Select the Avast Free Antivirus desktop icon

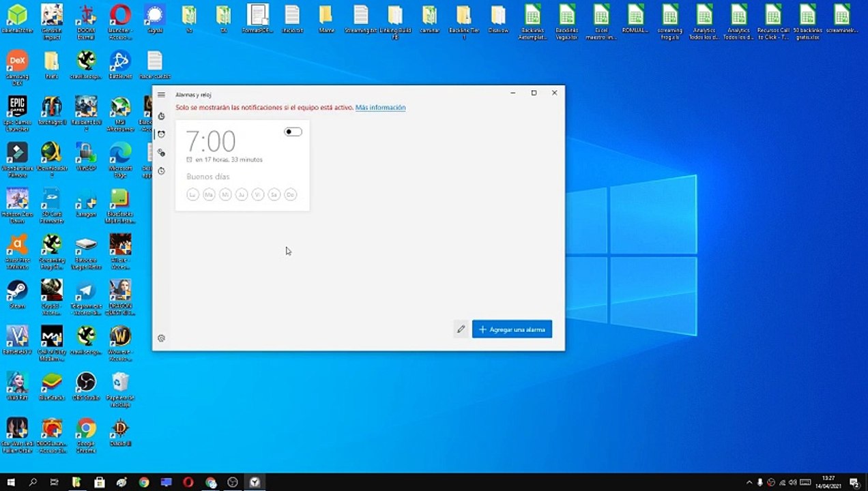[17, 251]
